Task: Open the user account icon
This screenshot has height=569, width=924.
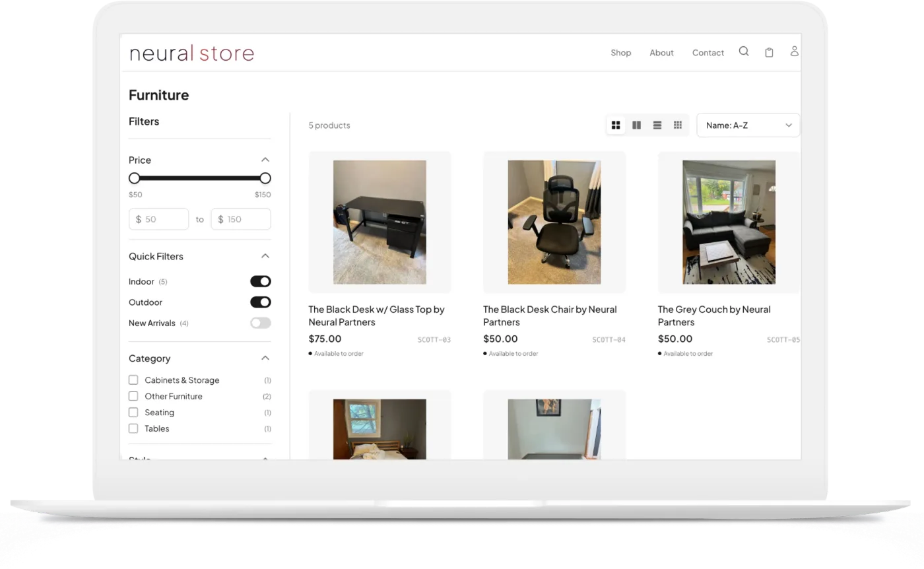Action: [795, 51]
